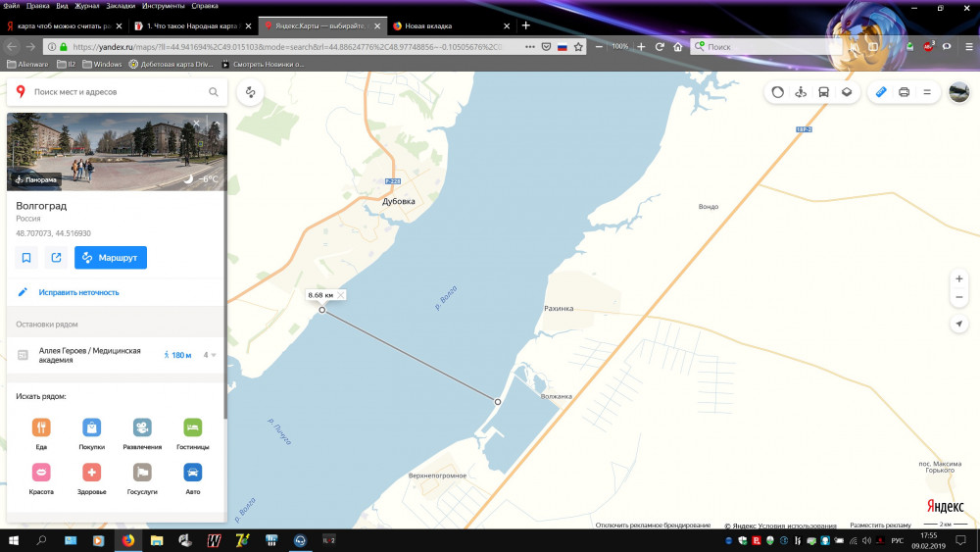Open the Firefox library icon
The width and height of the screenshot is (980, 552).
click(854, 47)
